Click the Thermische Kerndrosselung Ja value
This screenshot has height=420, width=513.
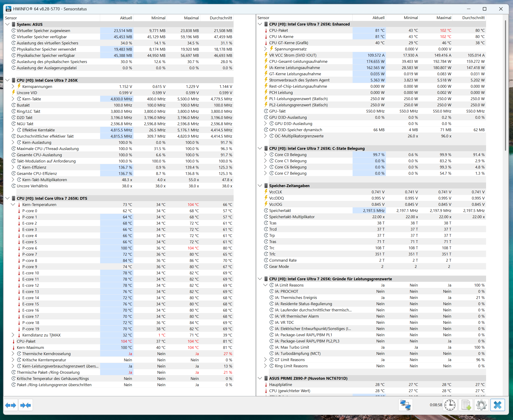(x=130, y=353)
